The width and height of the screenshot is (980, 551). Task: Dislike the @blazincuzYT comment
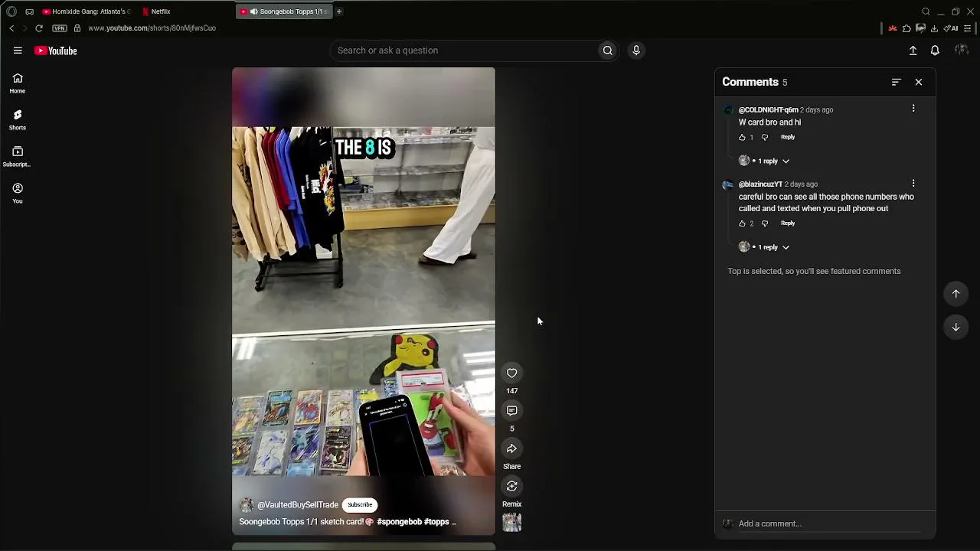click(x=764, y=223)
